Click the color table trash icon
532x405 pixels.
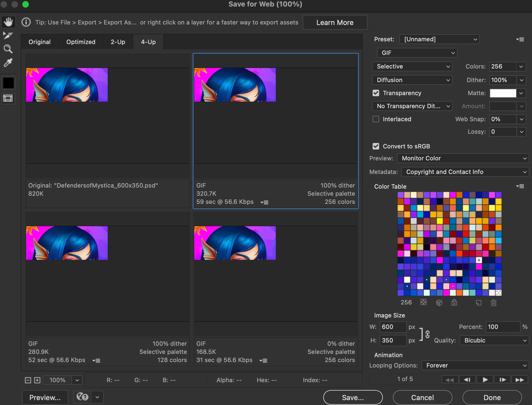coord(493,303)
